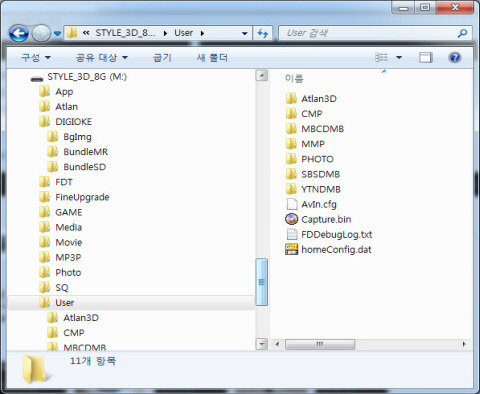The image size is (480, 394).
Task: Click the User breadcrumb segment
Action: (184, 33)
